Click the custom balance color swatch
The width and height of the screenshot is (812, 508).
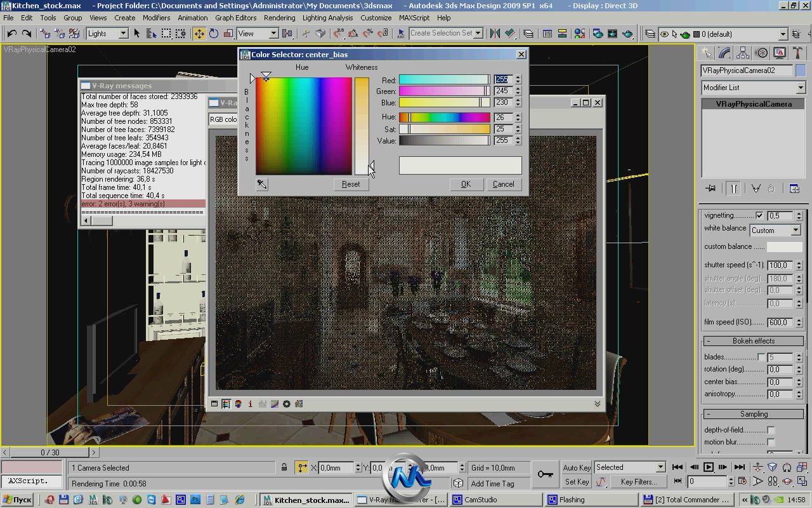tap(784, 246)
